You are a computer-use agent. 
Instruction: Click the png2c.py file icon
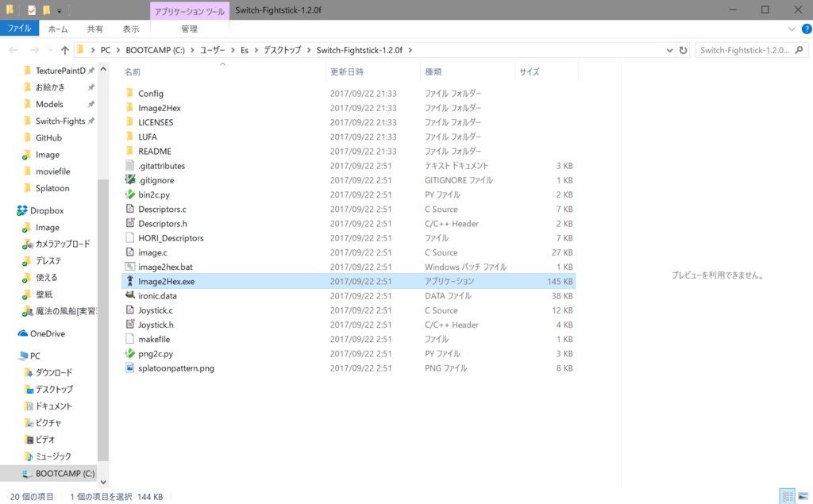pyautogui.click(x=129, y=353)
